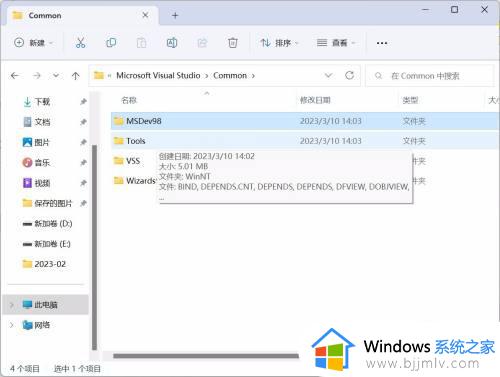Click the Rename icon in toolbar
The image size is (500, 377).
click(x=172, y=43)
